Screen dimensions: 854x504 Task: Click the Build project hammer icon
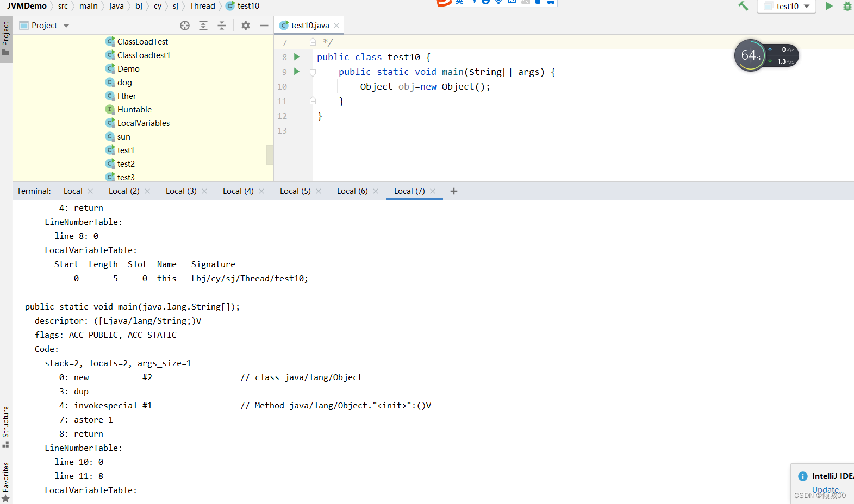tap(743, 6)
